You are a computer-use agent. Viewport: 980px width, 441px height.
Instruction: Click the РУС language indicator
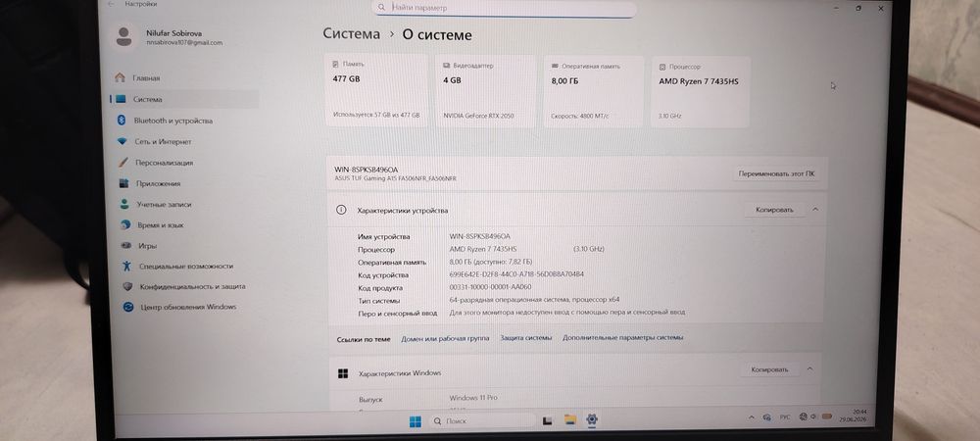(x=785, y=416)
